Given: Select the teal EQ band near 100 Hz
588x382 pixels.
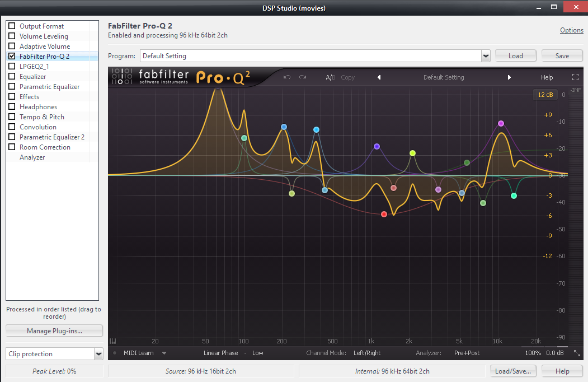Looking at the screenshot, I should (244, 138).
